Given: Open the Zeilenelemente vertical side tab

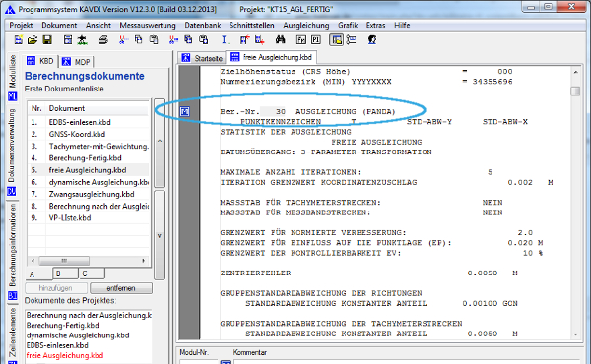Looking at the screenshot, I should coord(13,334).
